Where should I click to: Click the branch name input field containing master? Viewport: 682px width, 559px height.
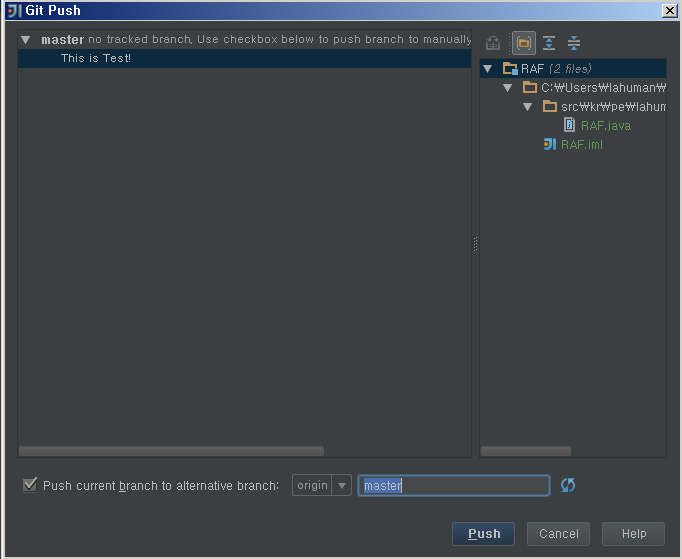(454, 485)
